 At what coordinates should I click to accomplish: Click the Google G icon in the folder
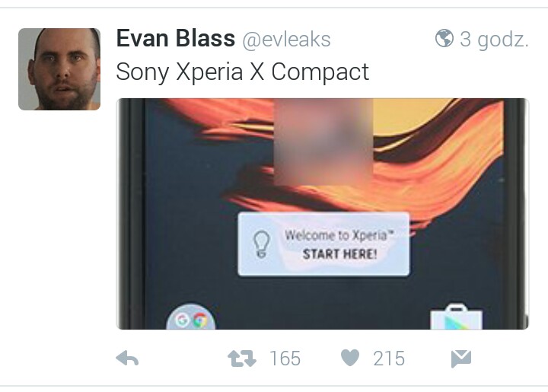pos(182,320)
